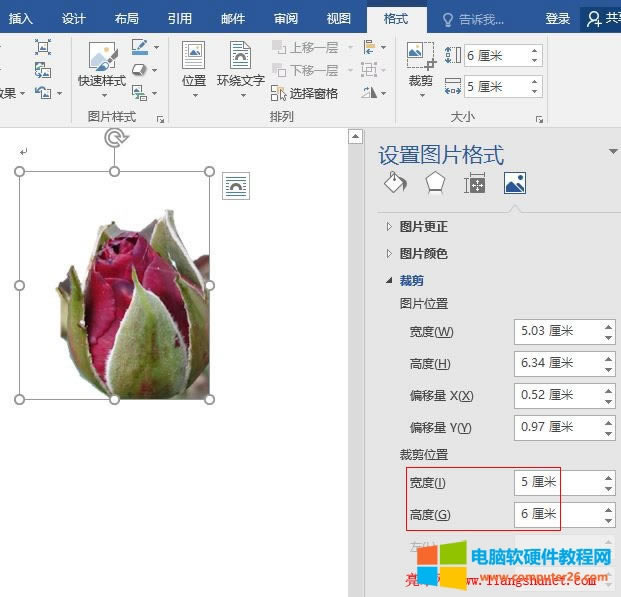Collapse the 裁剪 section in the pane
This screenshot has height=597, width=621.
(411, 281)
